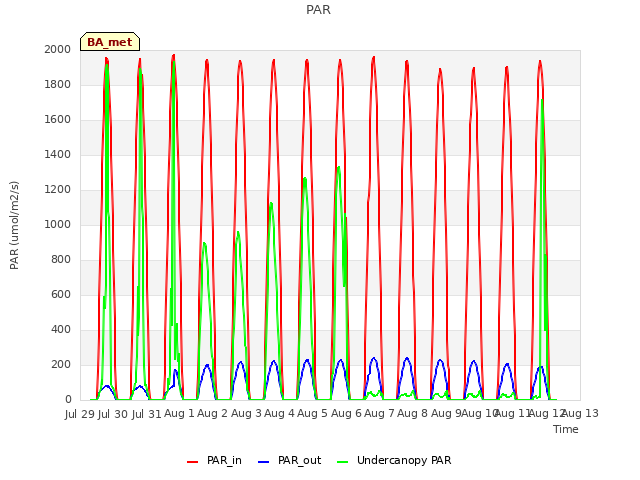Click the BA_met annotation label
The width and height of the screenshot is (640, 480).
(110, 42)
